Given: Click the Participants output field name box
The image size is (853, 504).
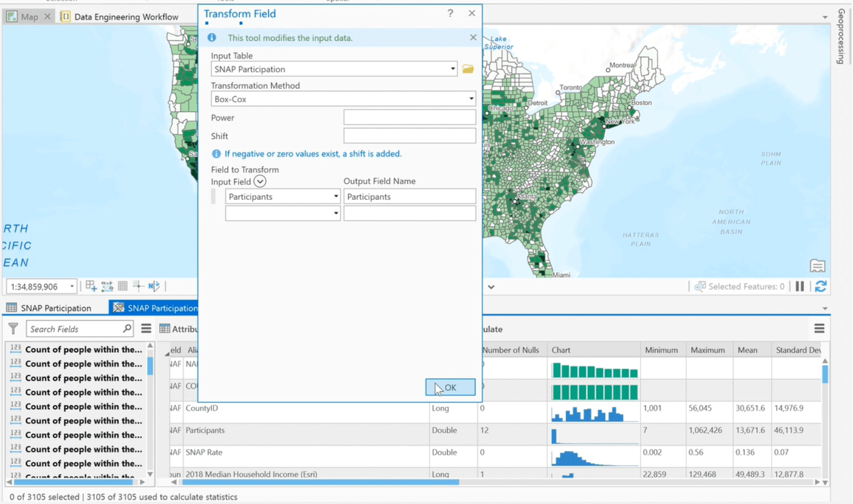Looking at the screenshot, I should click(x=410, y=197).
